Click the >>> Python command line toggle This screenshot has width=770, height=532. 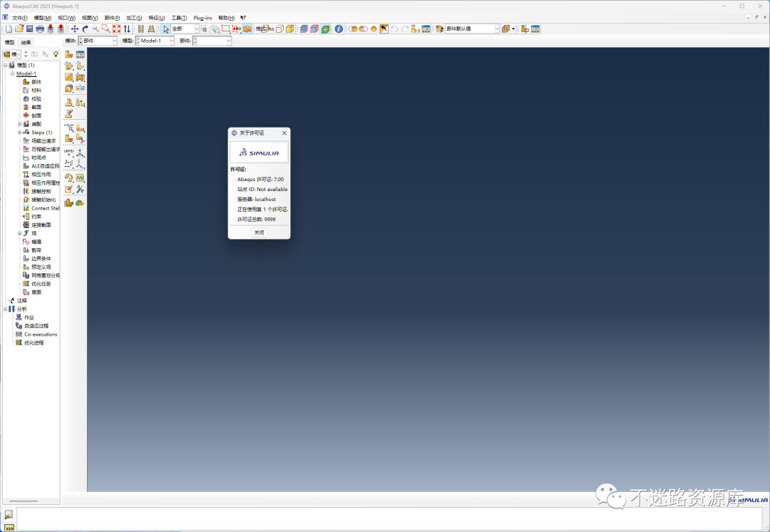(x=9, y=528)
